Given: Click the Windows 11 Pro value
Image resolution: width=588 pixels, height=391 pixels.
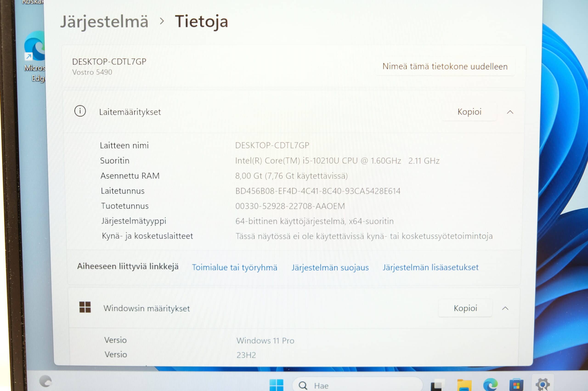Looking at the screenshot, I should (265, 341).
